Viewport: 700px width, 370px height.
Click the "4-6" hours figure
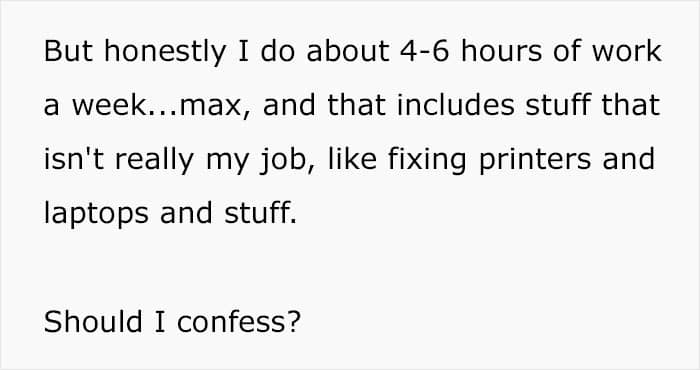point(425,51)
